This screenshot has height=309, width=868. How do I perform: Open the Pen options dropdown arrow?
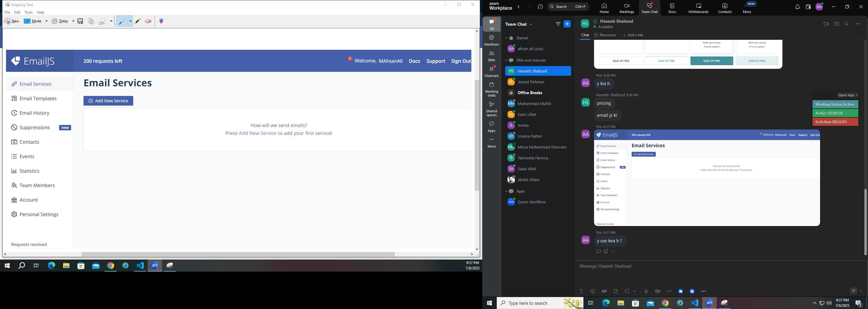tap(131, 21)
